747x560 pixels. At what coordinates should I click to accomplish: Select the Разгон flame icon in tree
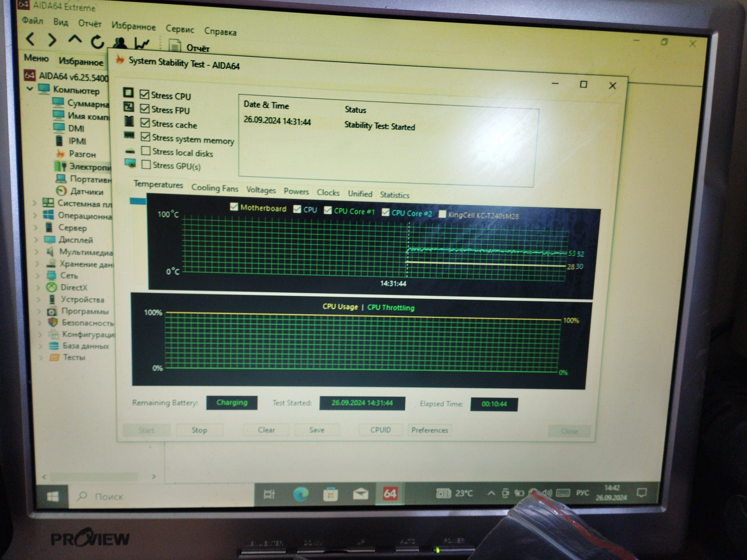pyautogui.click(x=60, y=154)
